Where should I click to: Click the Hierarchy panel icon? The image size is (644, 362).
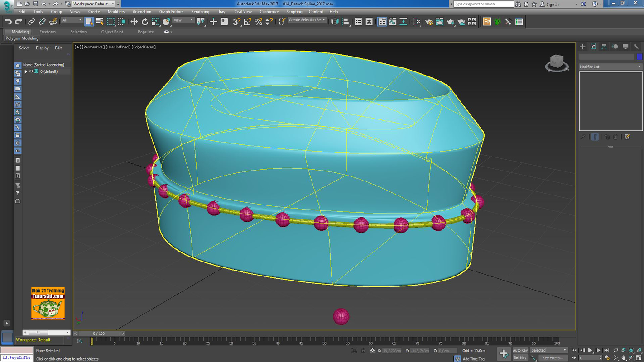604,47
